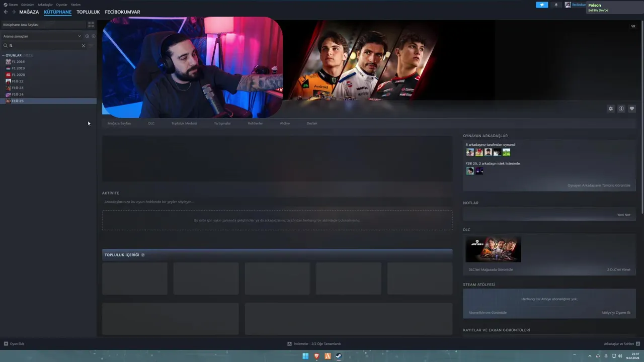Click the profile avatar in header
644x362 pixels.
568,5
